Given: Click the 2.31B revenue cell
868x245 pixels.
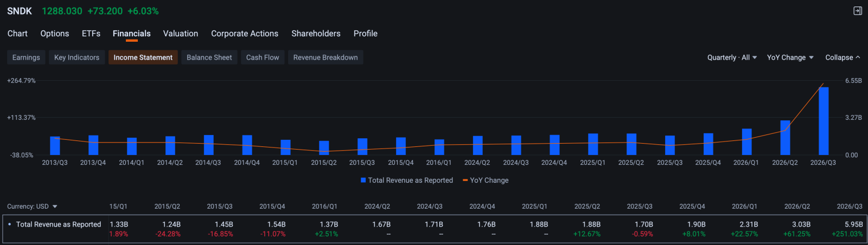Looking at the screenshot, I should tap(749, 224).
